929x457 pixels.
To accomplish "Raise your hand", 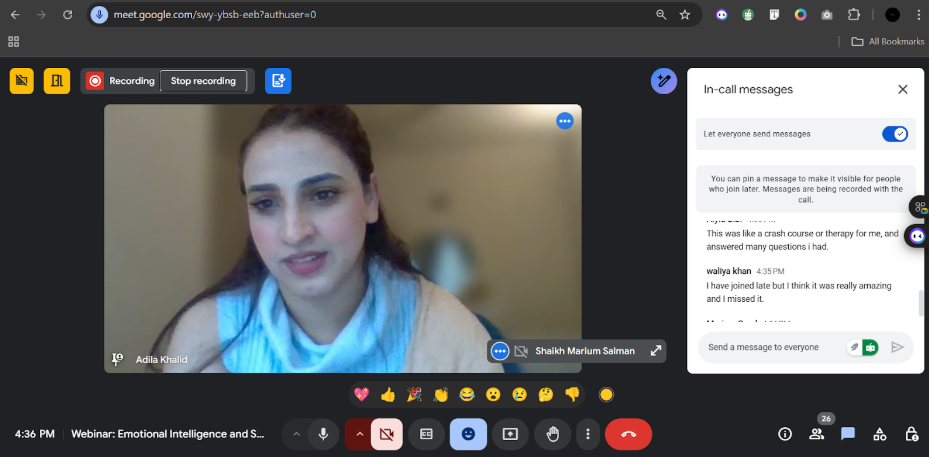I will coord(552,434).
